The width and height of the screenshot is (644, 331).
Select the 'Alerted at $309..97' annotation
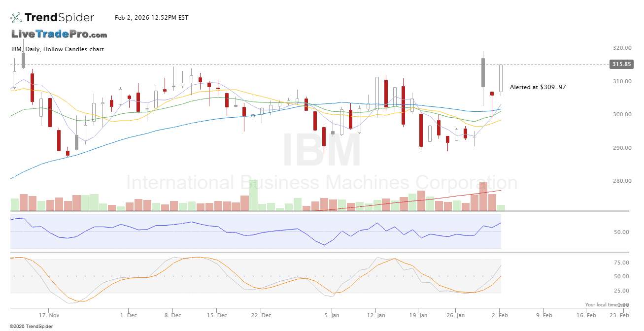538,87
